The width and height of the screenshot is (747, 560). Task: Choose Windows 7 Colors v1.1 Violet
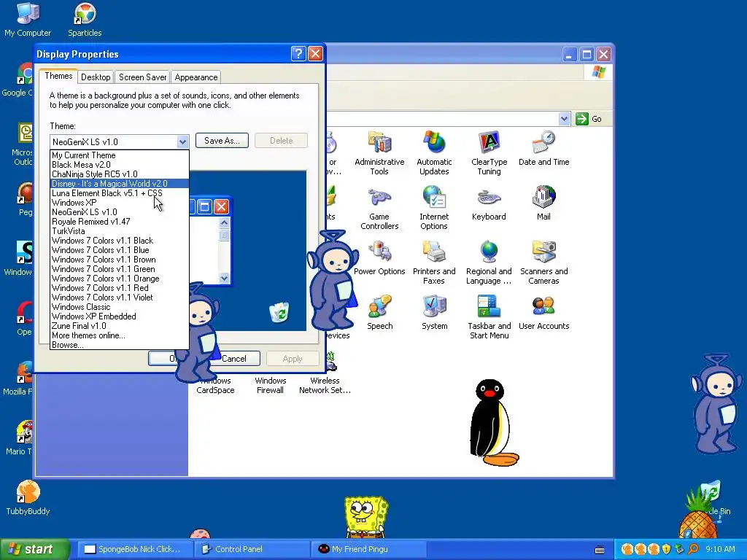point(119,297)
